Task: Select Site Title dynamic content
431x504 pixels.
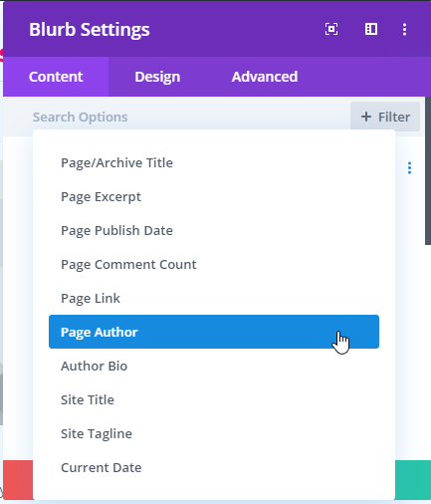Action: pyautogui.click(x=214, y=400)
